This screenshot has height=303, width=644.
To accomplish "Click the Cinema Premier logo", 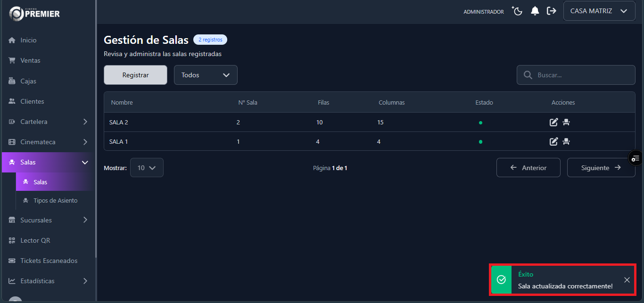I will pyautogui.click(x=35, y=14).
